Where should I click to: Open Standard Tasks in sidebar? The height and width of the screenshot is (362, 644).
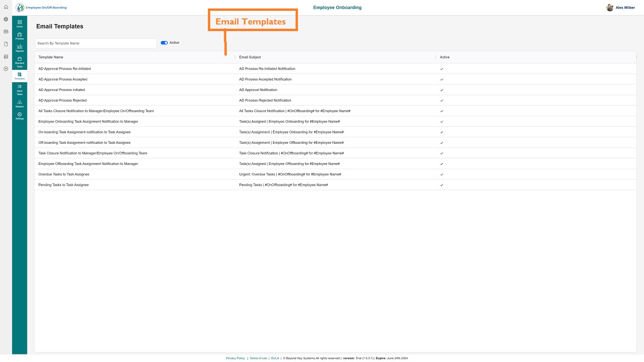(x=19, y=62)
